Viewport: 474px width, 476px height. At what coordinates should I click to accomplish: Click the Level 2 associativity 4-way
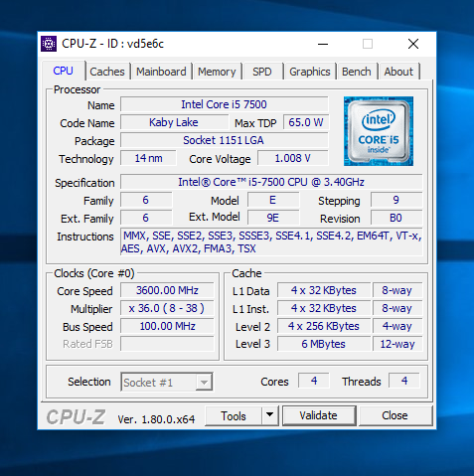(x=397, y=326)
